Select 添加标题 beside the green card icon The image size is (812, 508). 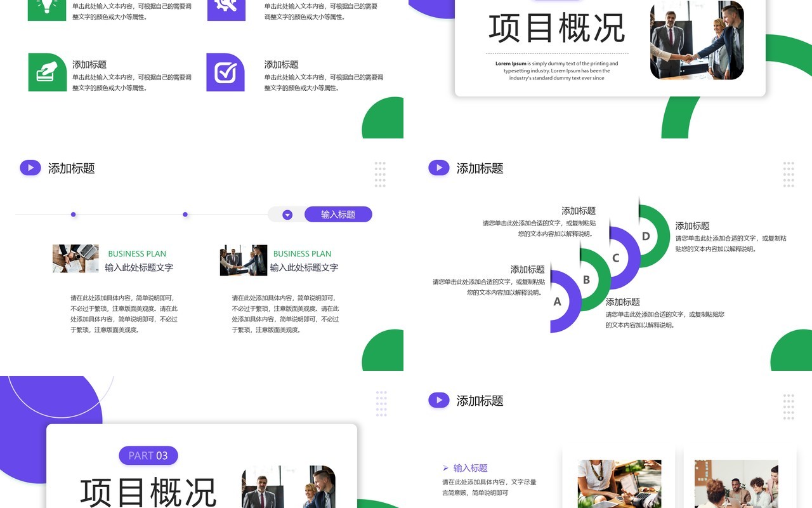pos(89,65)
